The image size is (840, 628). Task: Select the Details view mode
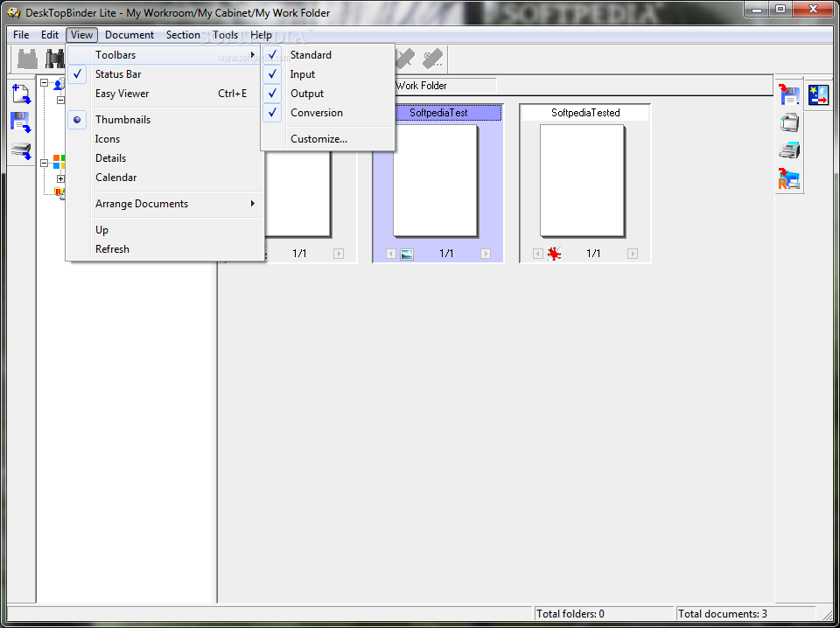(x=165, y=158)
